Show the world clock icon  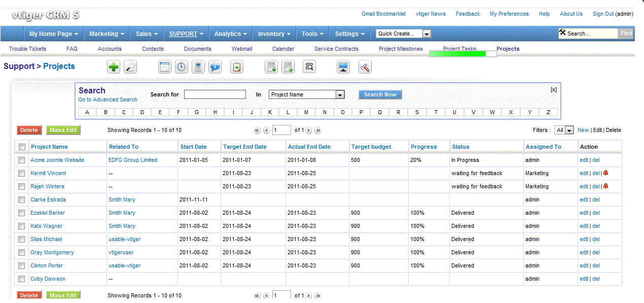pos(182,67)
